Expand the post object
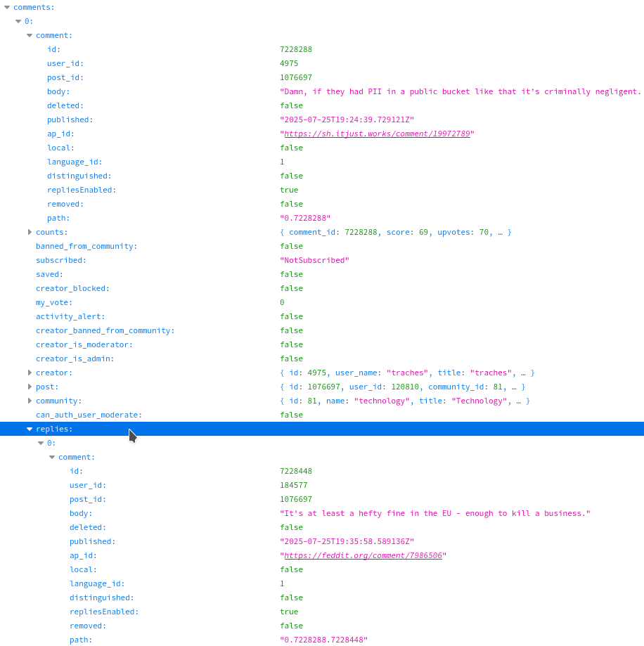Viewport: 644px width, 646px height. (x=30, y=387)
